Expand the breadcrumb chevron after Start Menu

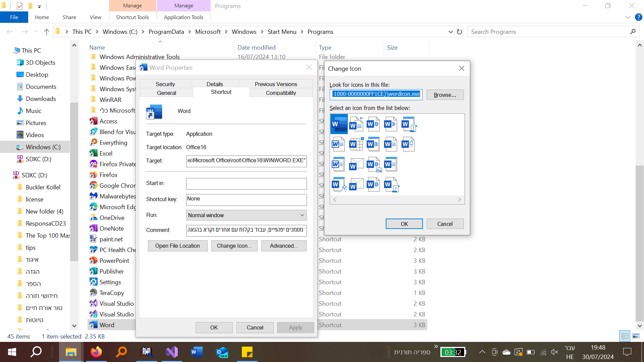(302, 32)
